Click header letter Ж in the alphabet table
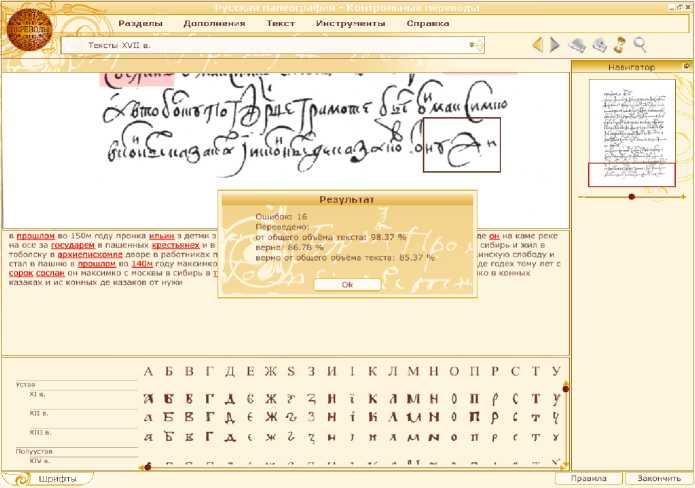Screen dimensions: 695x488 coord(270,371)
